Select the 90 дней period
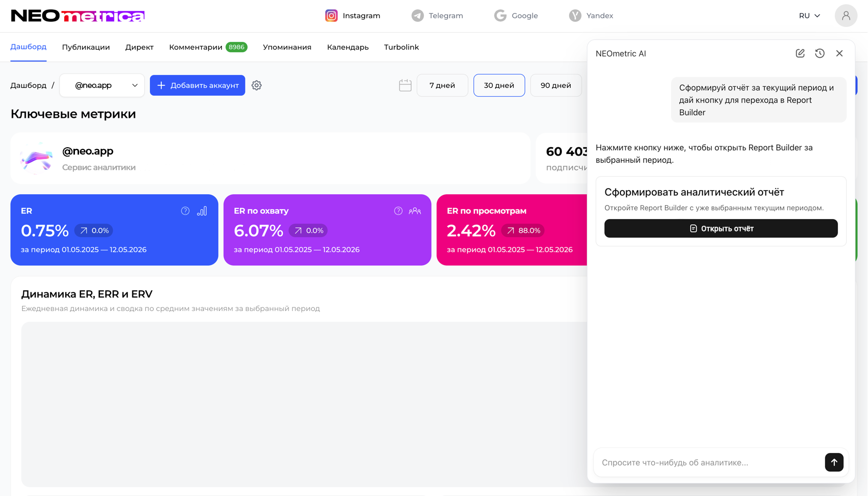This screenshot has width=868, height=496. [556, 85]
